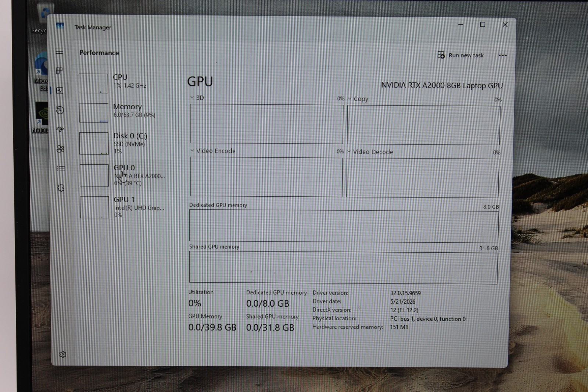The height and width of the screenshot is (392, 588).
Task: Close the Task Manager window
Action: pyautogui.click(x=505, y=24)
